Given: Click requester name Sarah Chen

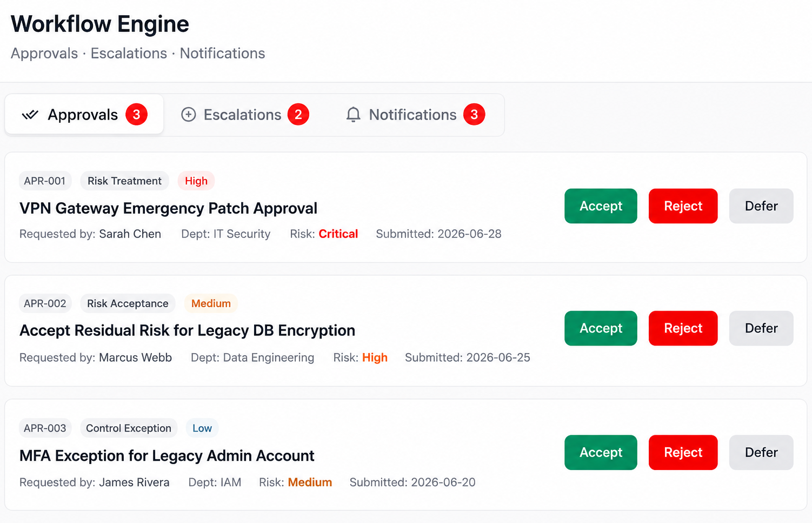Looking at the screenshot, I should [130, 234].
